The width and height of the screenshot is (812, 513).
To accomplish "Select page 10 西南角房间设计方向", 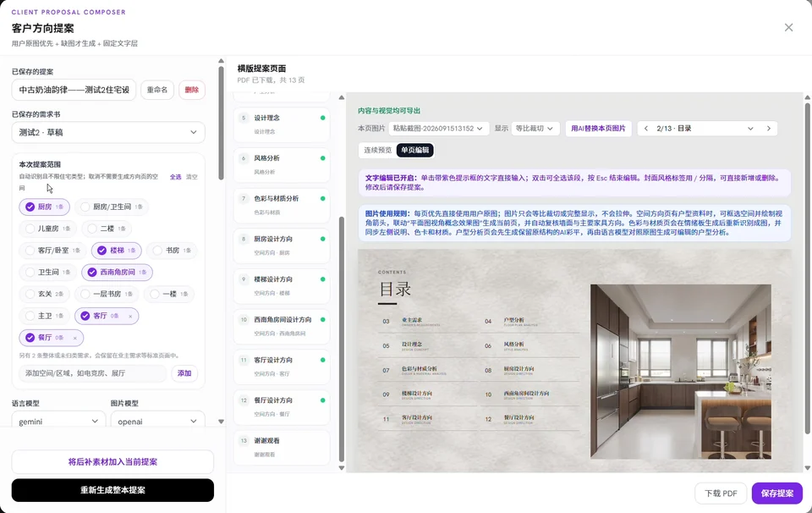I will 282,327.
